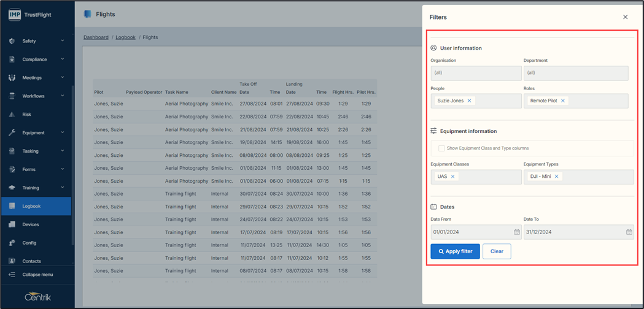Remove the UAS equipment class tag
This screenshot has width=644, height=309.
[453, 177]
